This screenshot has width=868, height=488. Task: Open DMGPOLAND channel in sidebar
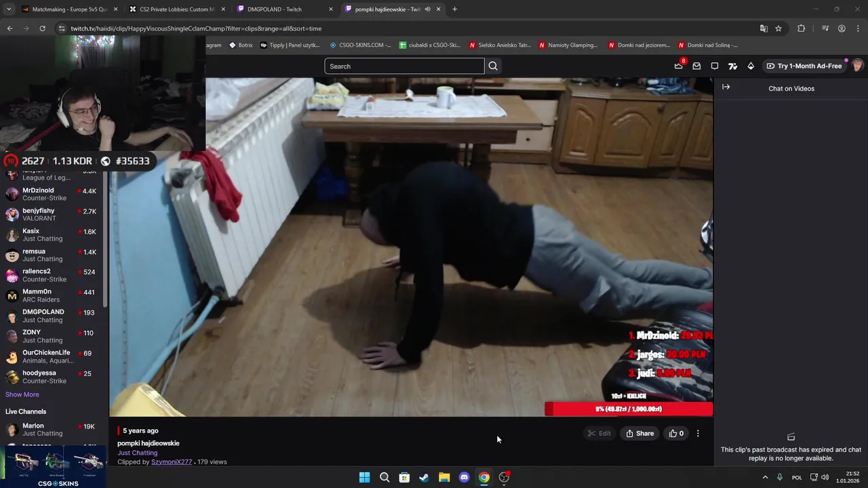[52, 316]
